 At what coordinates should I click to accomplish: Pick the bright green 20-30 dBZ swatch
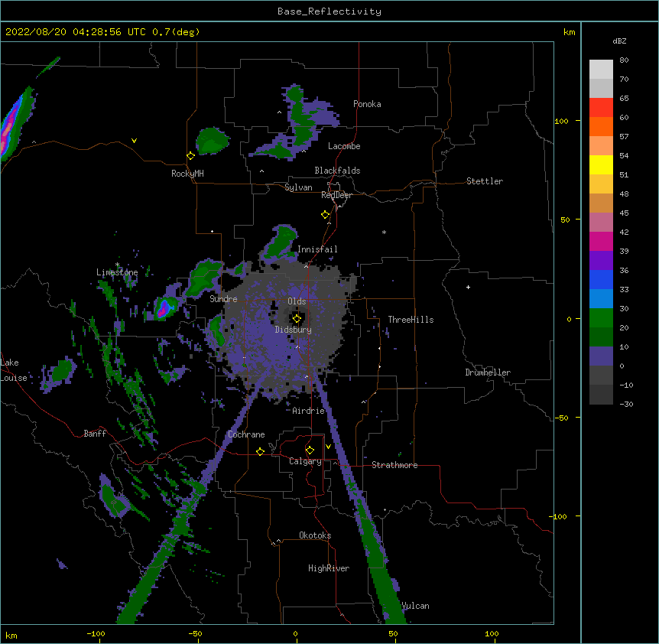pyautogui.click(x=601, y=318)
